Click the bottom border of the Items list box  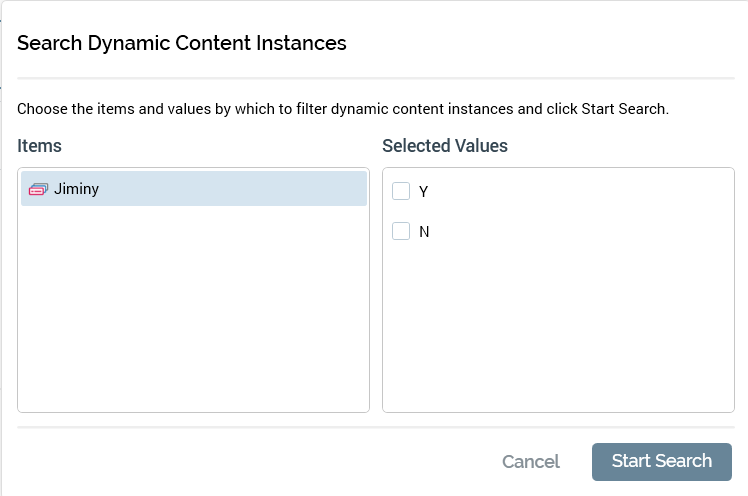(193, 412)
